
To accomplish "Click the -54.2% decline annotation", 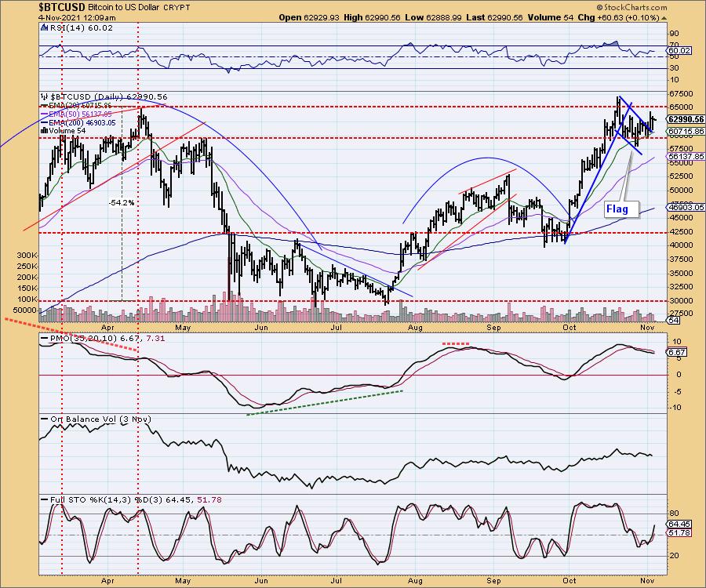I will click(122, 203).
